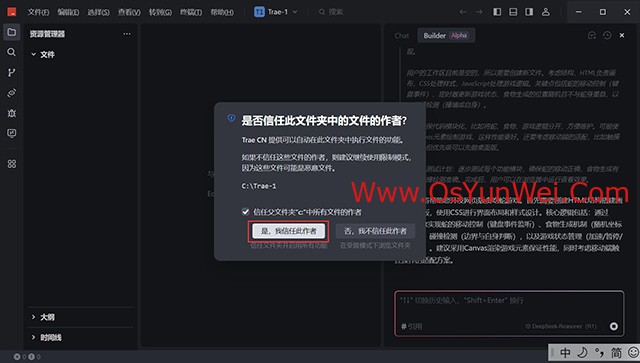Screen dimensions: 640x363
Task: Click the warnings indicator in status bar
Action: coord(35,356)
